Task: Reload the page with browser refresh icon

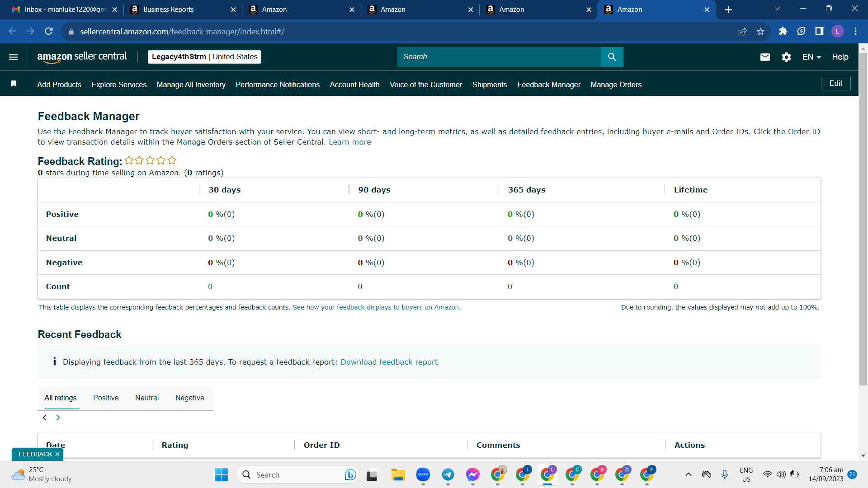Action: click(x=49, y=31)
